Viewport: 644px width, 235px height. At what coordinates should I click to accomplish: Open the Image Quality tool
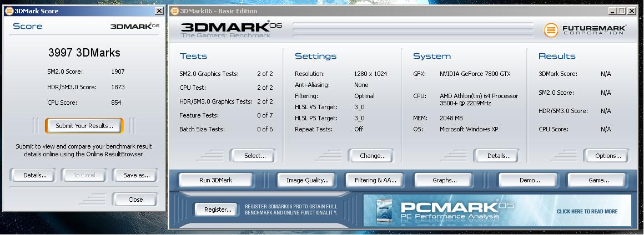coord(307,180)
